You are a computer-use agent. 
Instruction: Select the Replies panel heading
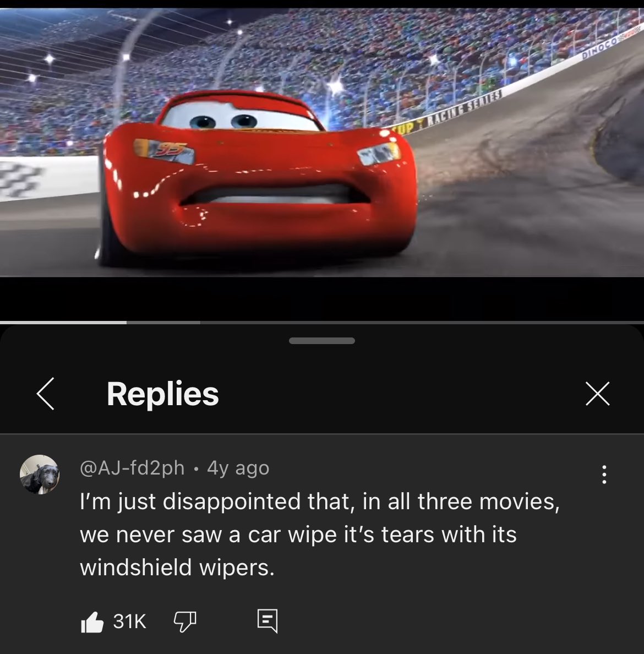[x=163, y=394]
